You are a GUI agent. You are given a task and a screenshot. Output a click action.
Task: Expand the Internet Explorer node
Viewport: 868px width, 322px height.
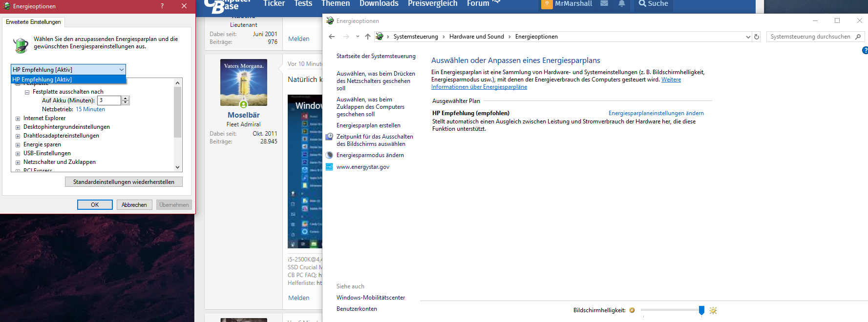18,119
